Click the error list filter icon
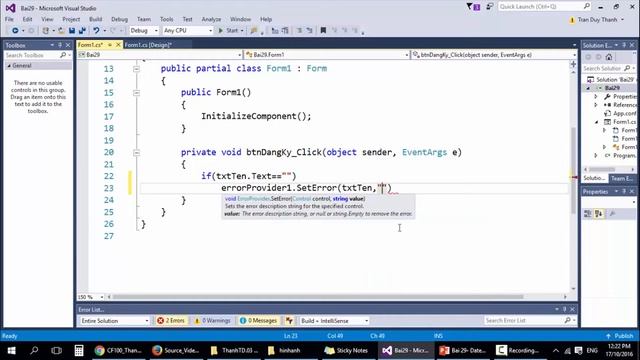 (x=289, y=321)
